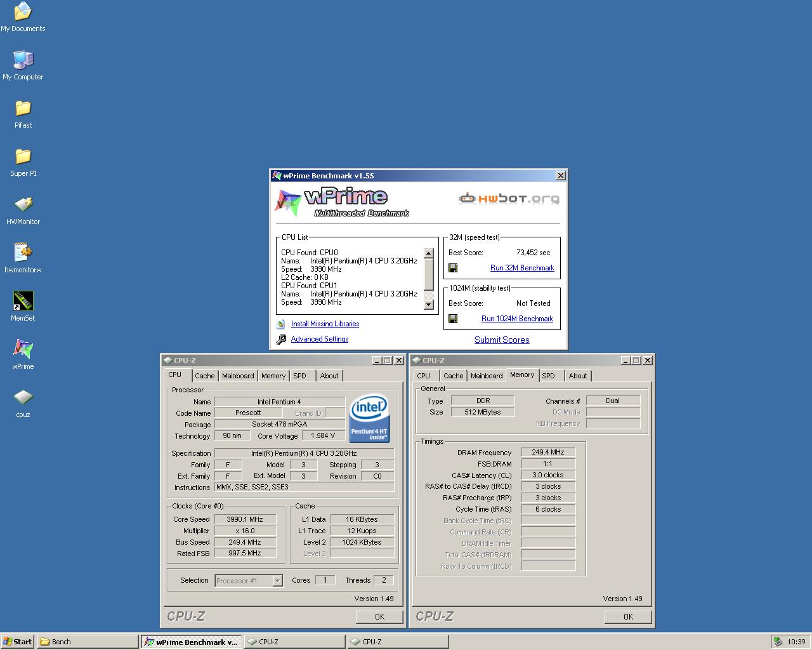Activate the second CPU-Z taskbar button

[x=398, y=642]
